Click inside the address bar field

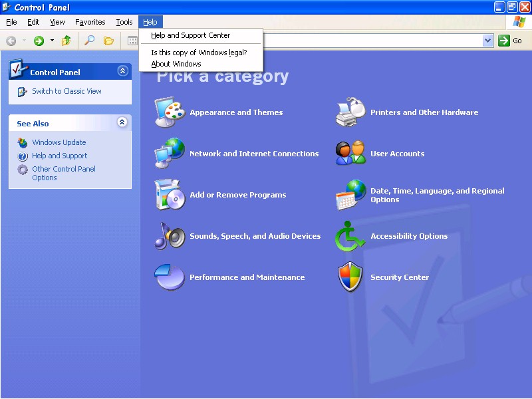point(372,41)
